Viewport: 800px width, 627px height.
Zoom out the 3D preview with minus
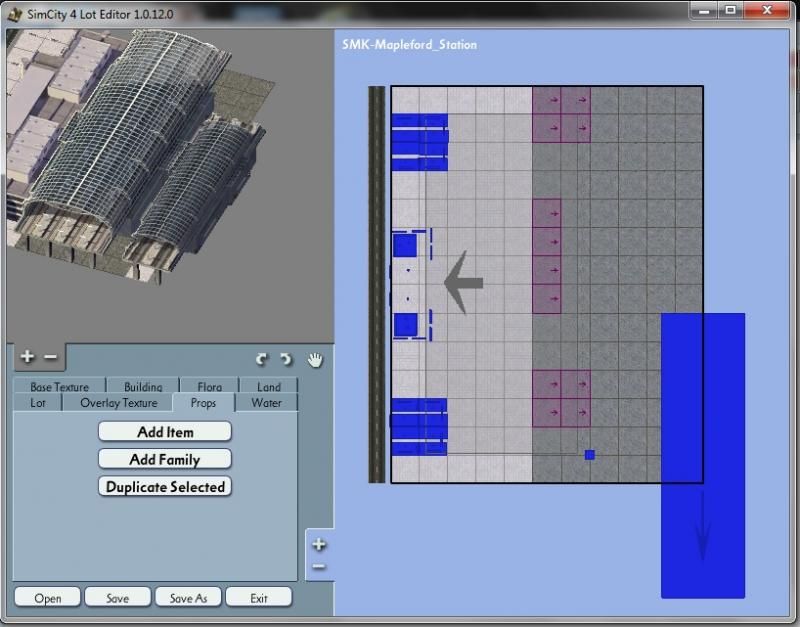coord(51,357)
